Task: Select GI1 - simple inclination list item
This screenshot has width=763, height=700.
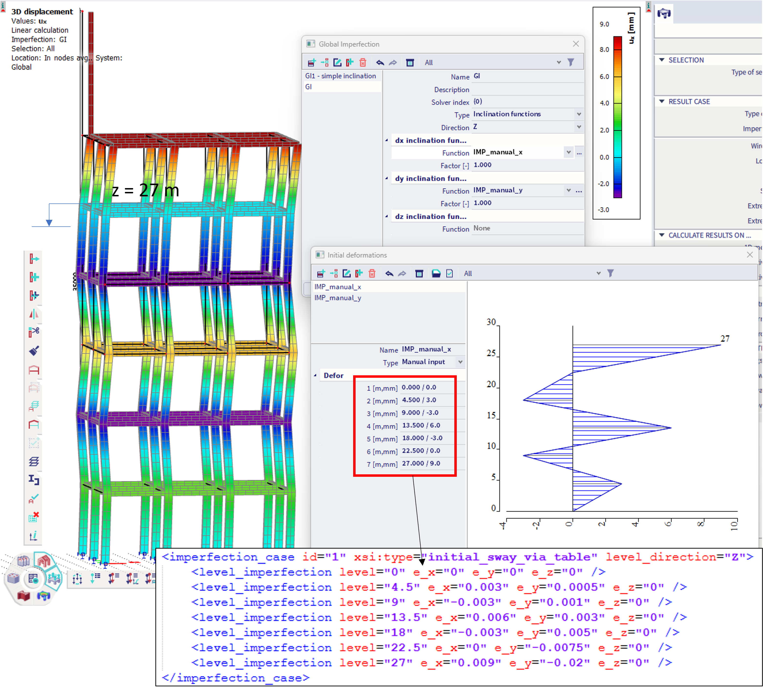Action: click(340, 76)
